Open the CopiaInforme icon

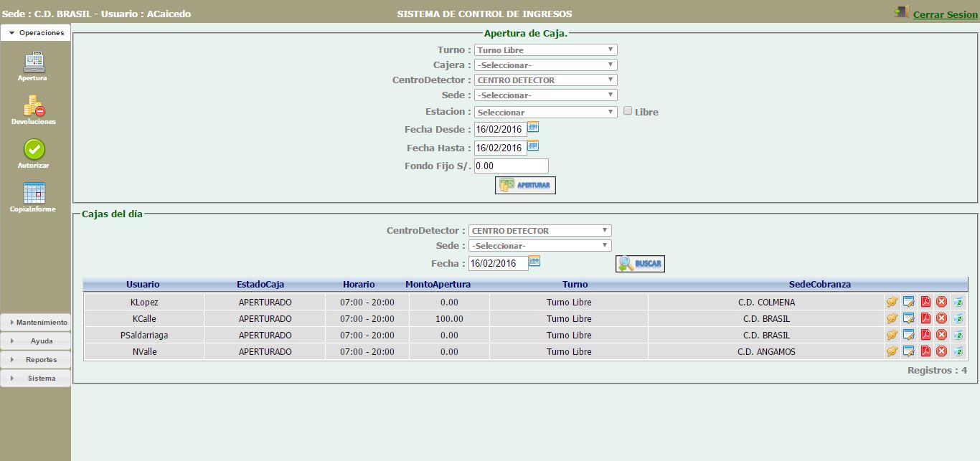tap(34, 193)
